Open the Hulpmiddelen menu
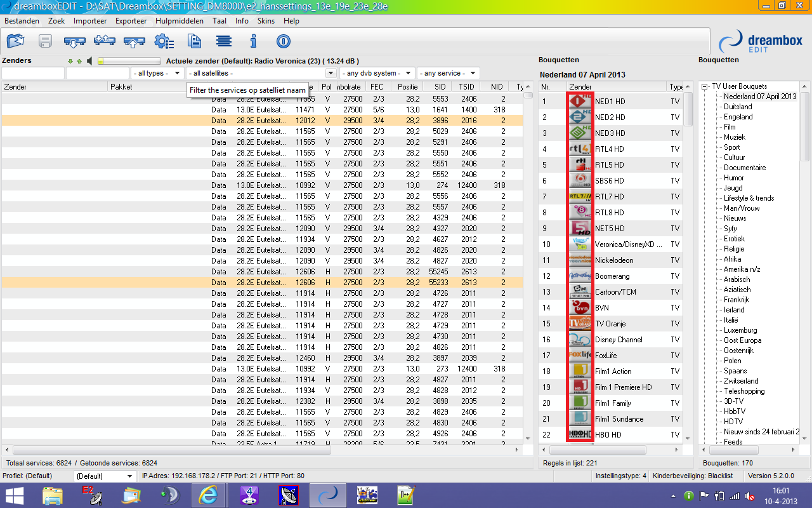This screenshot has height=508, width=812. click(x=180, y=21)
